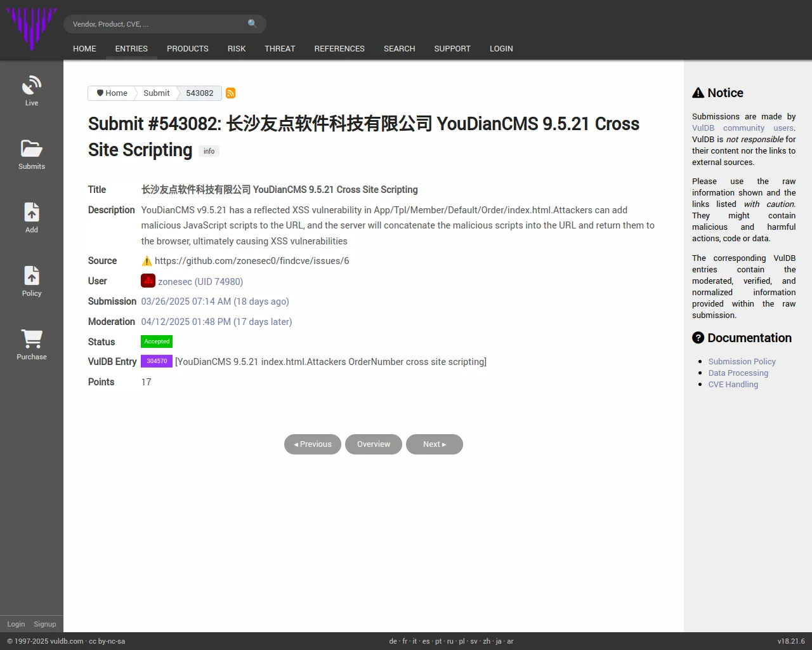812x650 pixels.
Task: Open the CVE Handling link
Action: click(733, 385)
